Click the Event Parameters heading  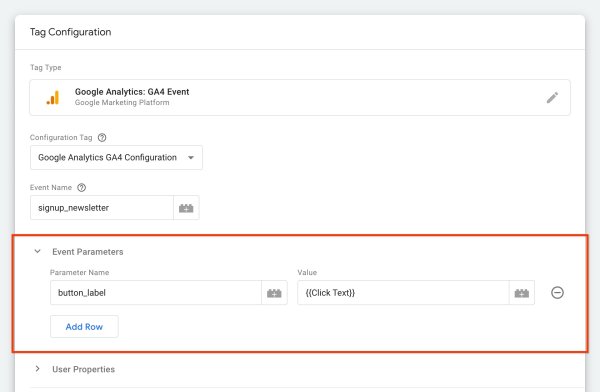tap(88, 252)
